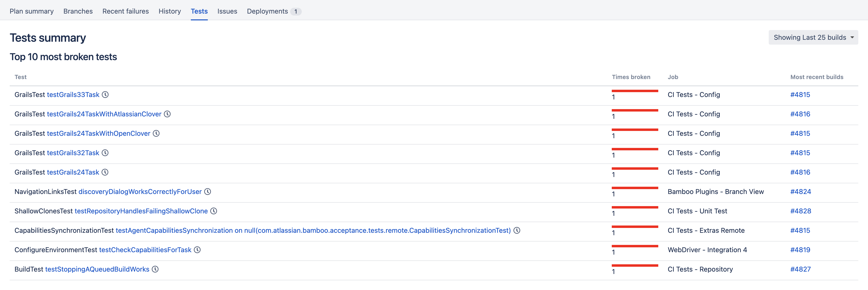
Task: Go to the Plan summary tab
Action: (31, 11)
